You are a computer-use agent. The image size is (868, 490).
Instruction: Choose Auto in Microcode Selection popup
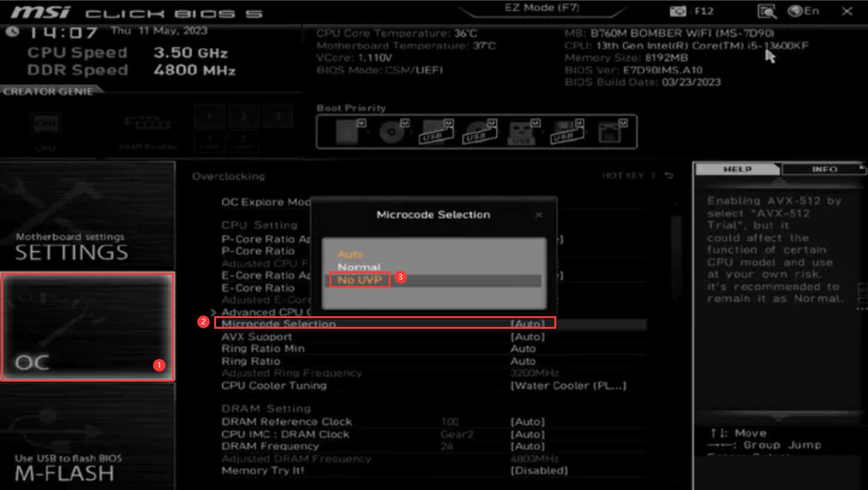[350, 254]
